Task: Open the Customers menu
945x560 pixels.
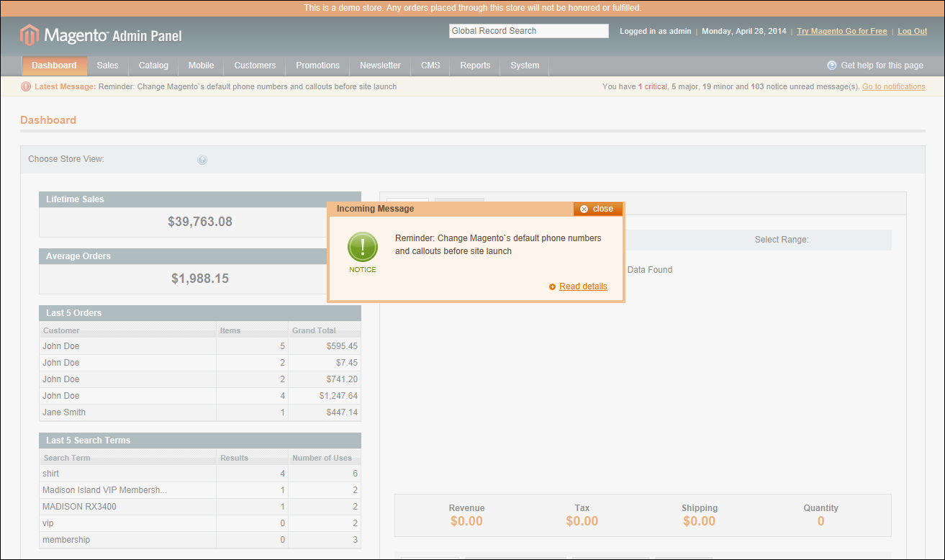Action: pos(255,66)
